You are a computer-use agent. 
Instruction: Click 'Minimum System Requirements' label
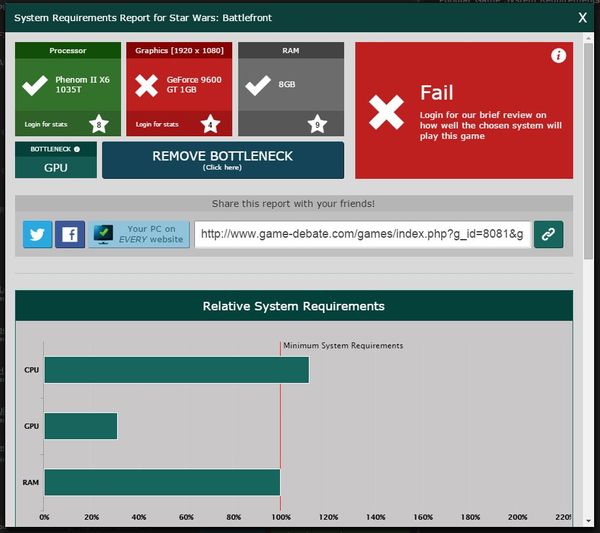343,346
